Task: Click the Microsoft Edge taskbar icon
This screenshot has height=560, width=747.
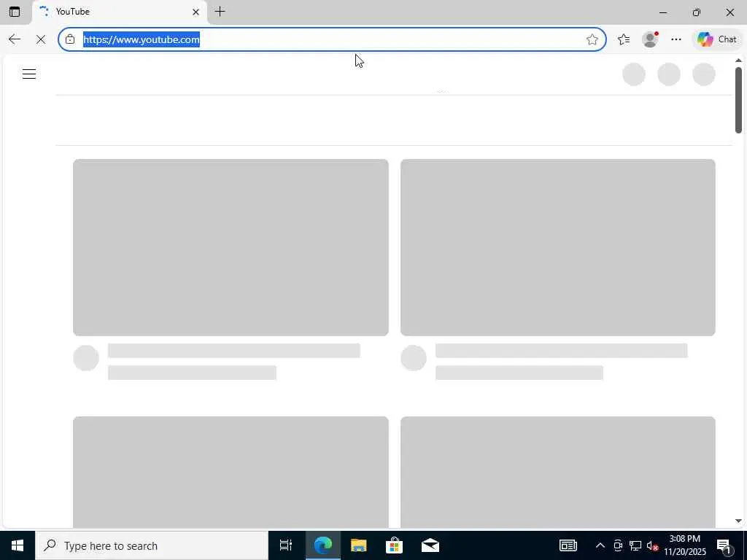Action: (323, 545)
